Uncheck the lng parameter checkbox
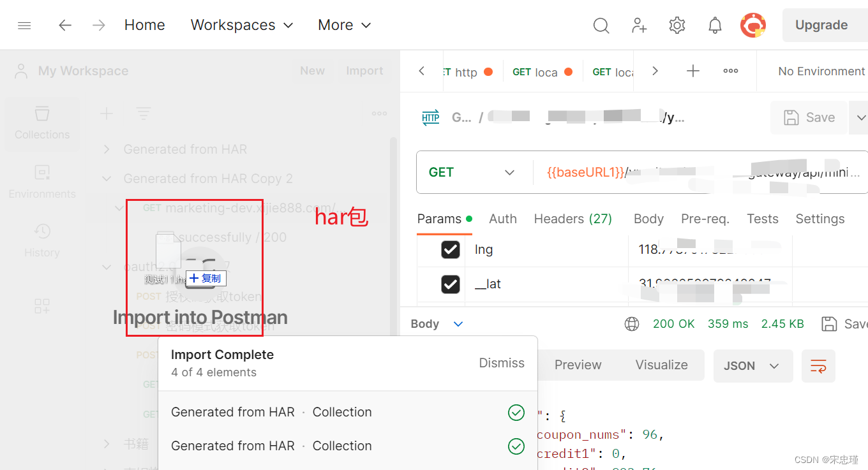Image resolution: width=868 pixels, height=470 pixels. pyautogui.click(x=451, y=250)
